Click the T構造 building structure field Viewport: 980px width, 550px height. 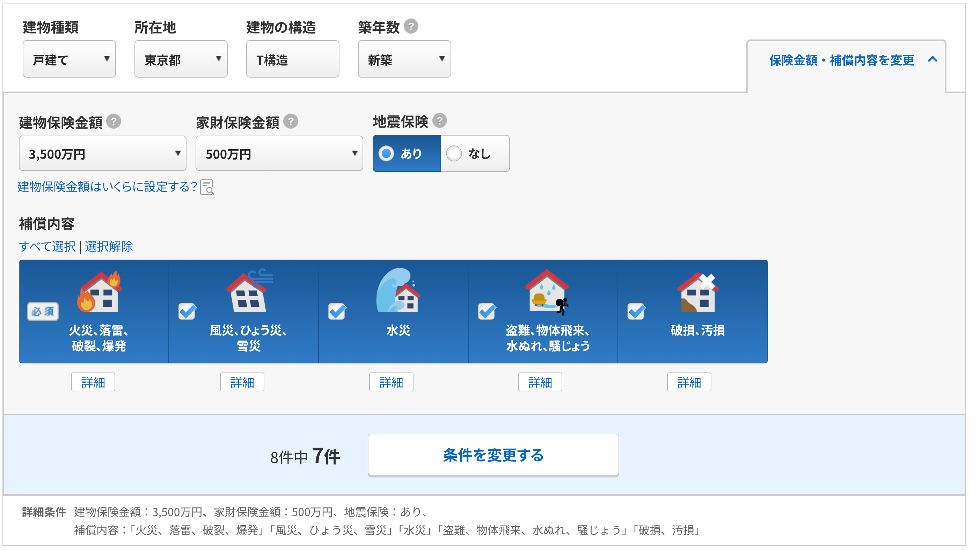pos(293,59)
